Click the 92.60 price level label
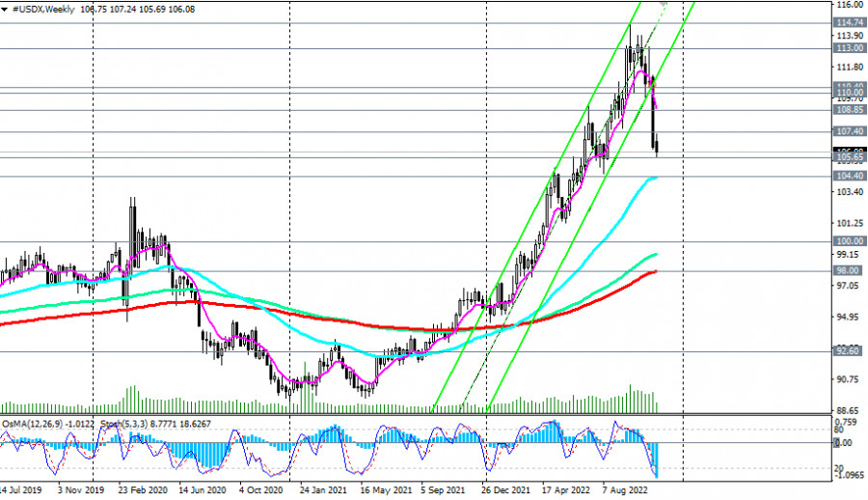The image size is (868, 500). click(848, 351)
